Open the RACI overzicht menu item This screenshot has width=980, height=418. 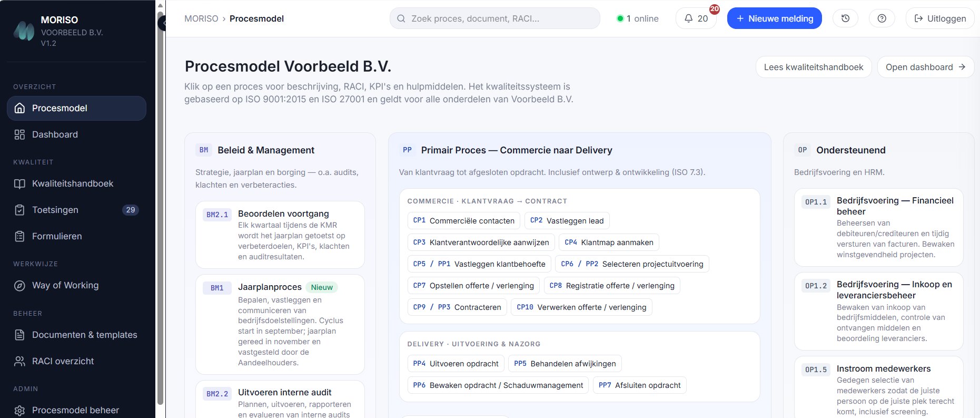pos(76,361)
